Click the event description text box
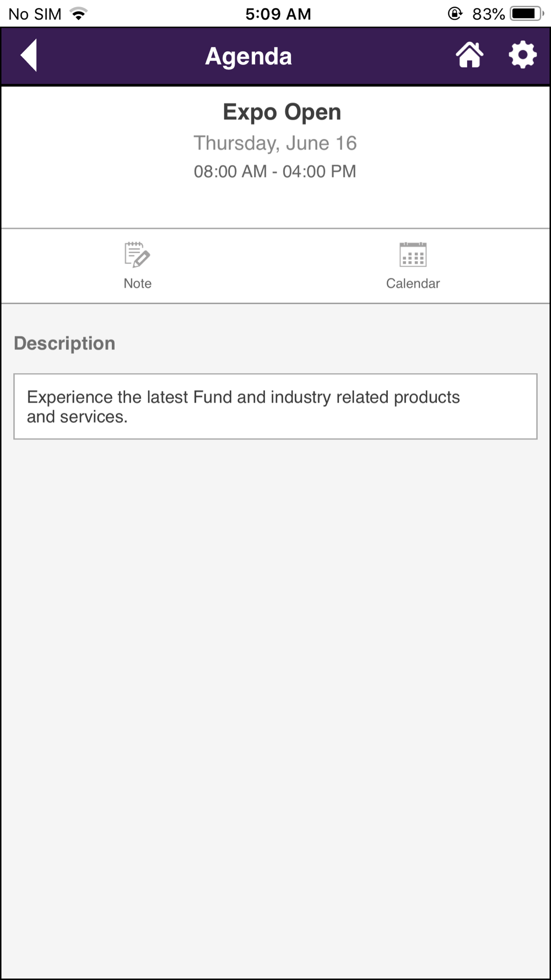The width and height of the screenshot is (551, 980). [x=275, y=406]
